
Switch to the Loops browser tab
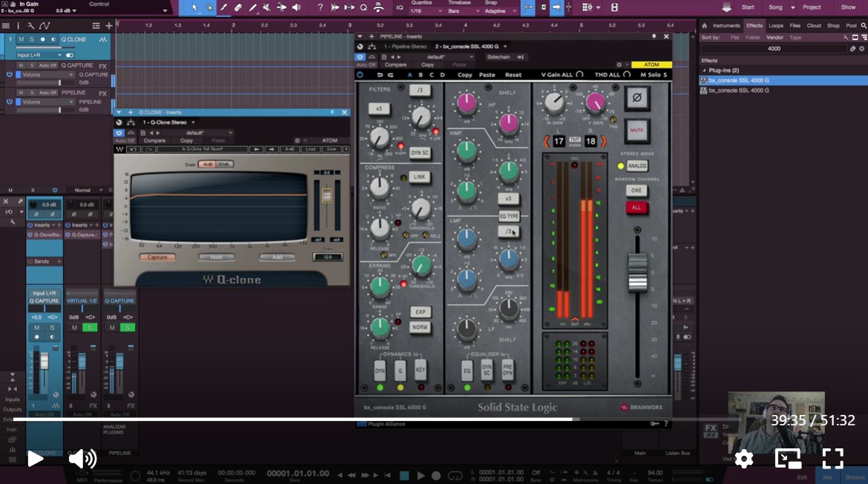pyautogui.click(x=776, y=26)
